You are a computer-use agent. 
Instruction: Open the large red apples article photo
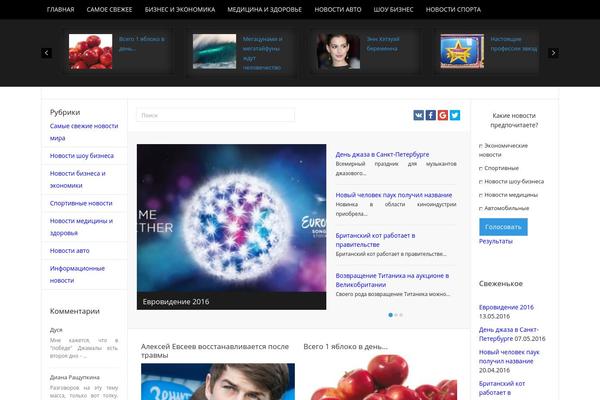click(x=382, y=377)
